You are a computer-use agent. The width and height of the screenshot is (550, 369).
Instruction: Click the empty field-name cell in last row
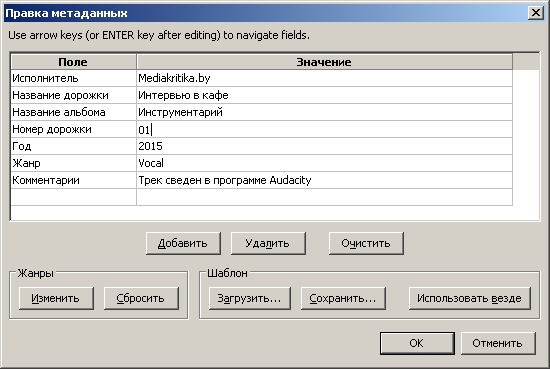tap(74, 197)
